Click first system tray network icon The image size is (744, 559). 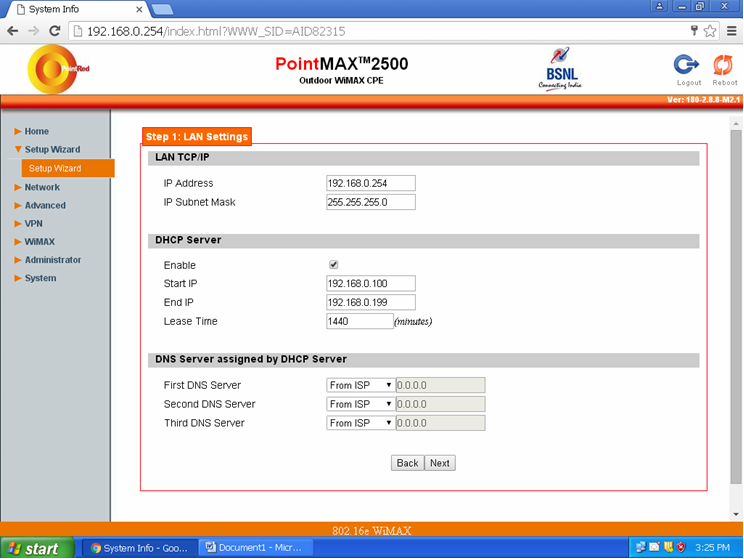[x=641, y=547]
